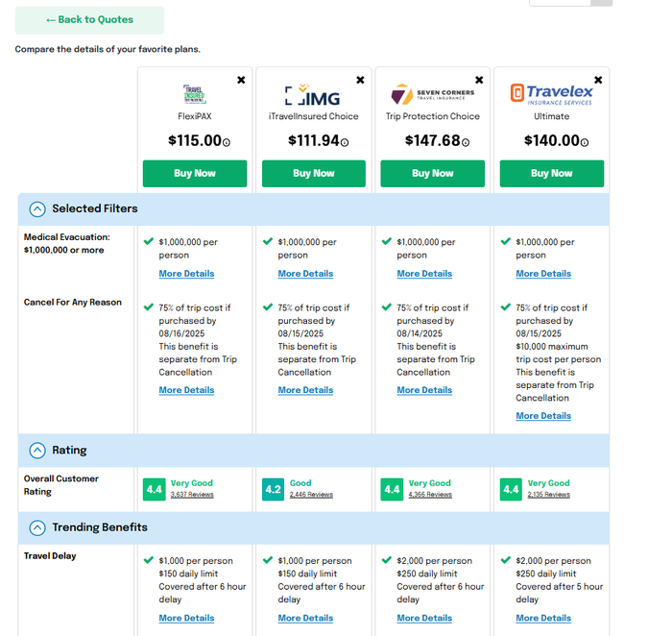Collapse the Rating section
Image resolution: width=672 pixels, height=636 pixels.
point(37,451)
